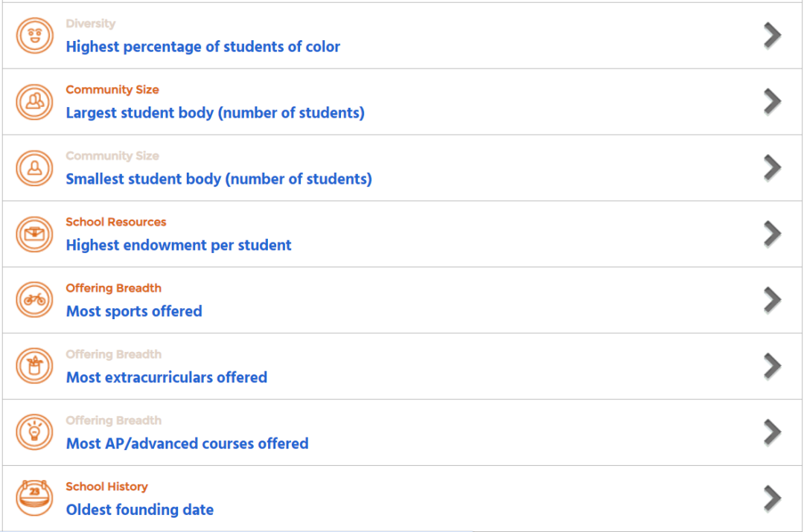Screen dimensions: 804x532
Task: Open Most extracurriculars offered link
Action: point(167,377)
